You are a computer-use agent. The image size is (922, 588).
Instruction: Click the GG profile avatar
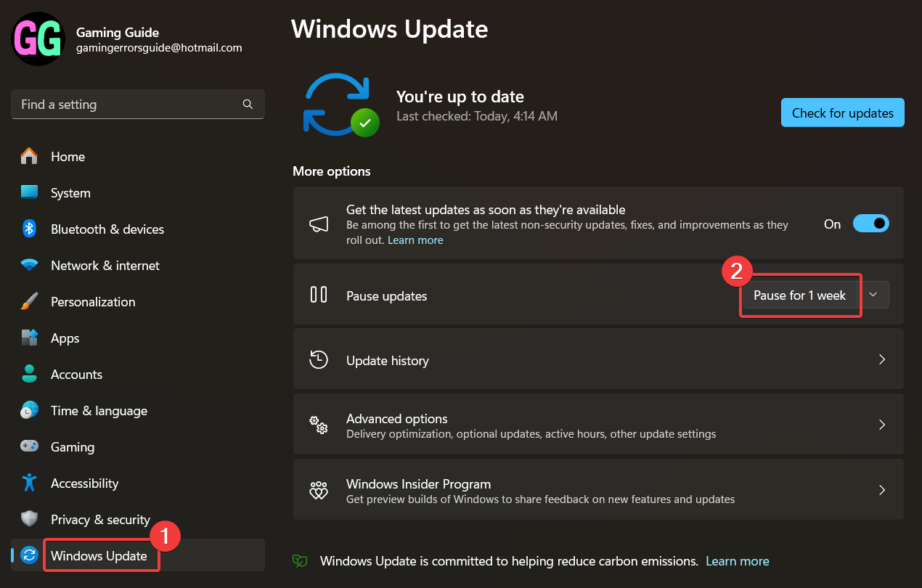pyautogui.click(x=38, y=39)
